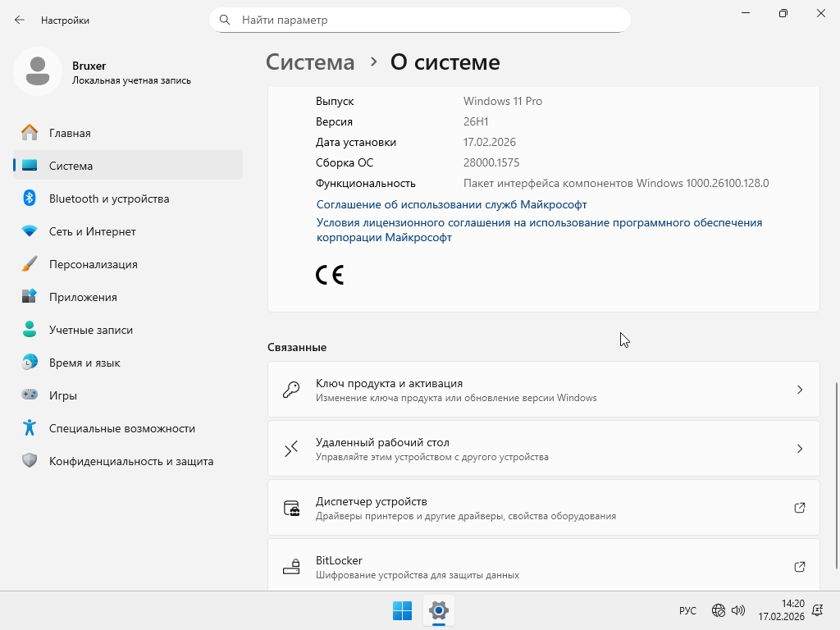Open the notifications bell icon
The width and height of the screenshot is (840, 630).
tap(818, 610)
